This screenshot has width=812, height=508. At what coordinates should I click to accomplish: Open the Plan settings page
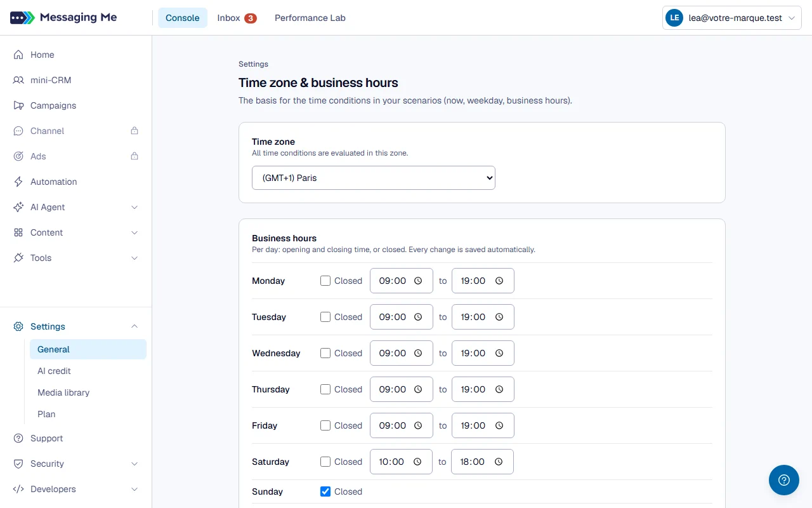(88, 414)
